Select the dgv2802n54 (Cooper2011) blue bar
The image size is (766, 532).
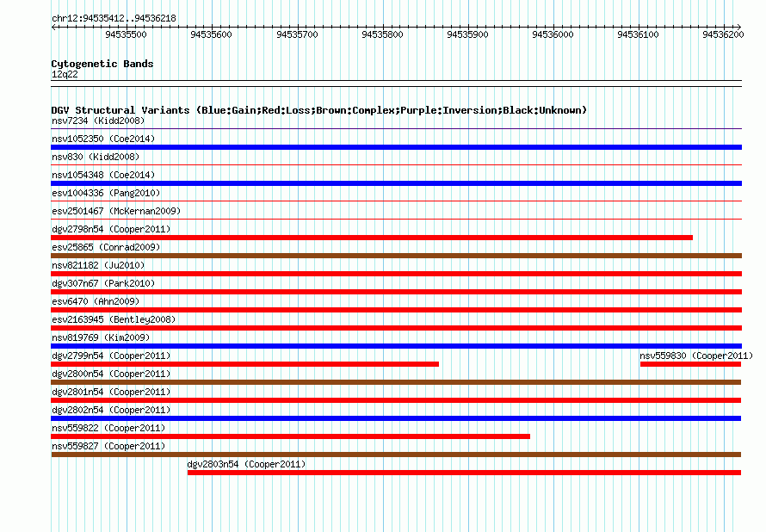(x=396, y=418)
